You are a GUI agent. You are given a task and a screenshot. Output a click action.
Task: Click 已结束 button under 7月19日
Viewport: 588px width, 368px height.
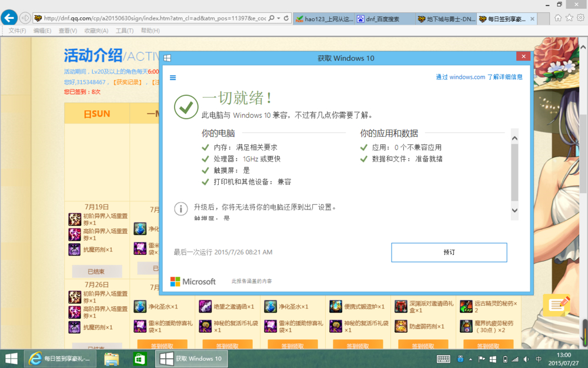[x=97, y=271]
